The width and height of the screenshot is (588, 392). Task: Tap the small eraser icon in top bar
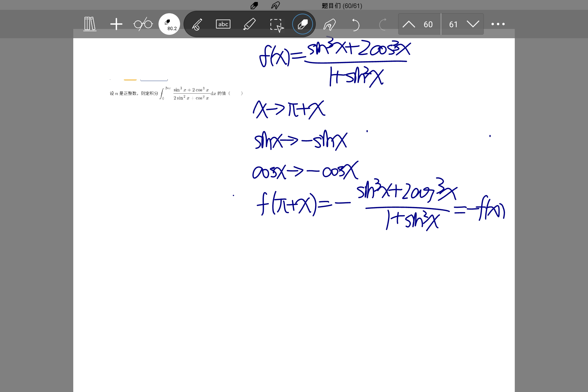pos(254,5)
